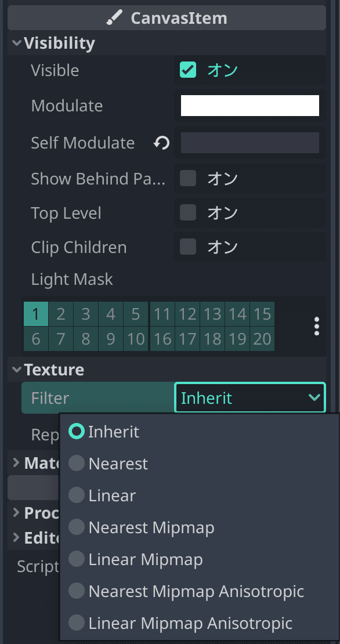Toggle Light Mask layer 20
The height and width of the screenshot is (644, 340).
coord(262,339)
